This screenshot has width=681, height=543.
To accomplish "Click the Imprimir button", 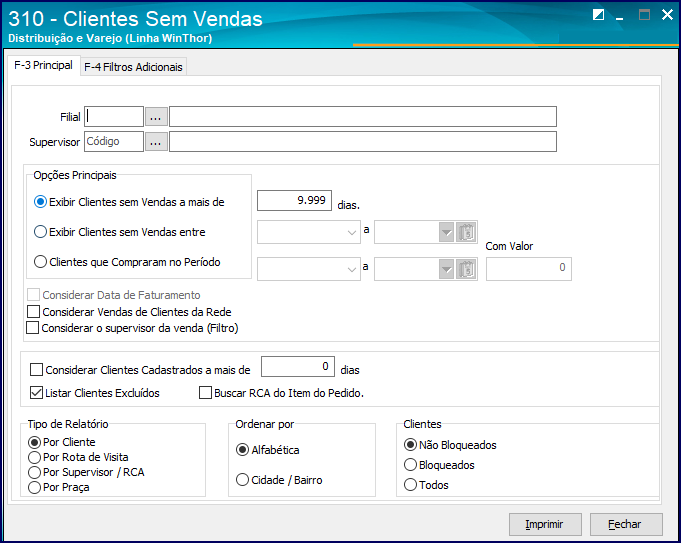I will 545,524.
